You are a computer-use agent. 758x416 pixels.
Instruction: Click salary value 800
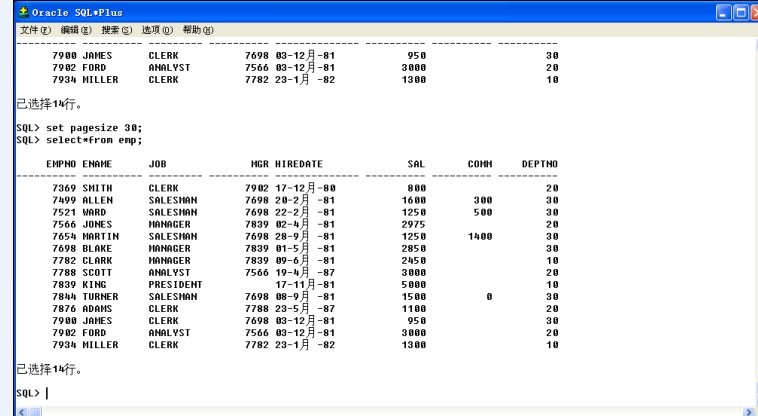417,188
